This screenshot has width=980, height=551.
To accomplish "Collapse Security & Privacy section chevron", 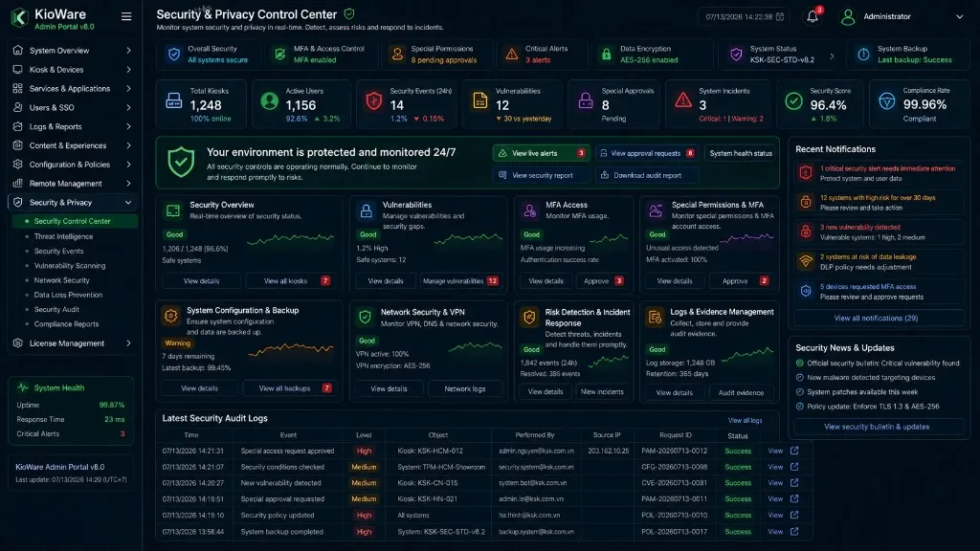I will 128,203.
